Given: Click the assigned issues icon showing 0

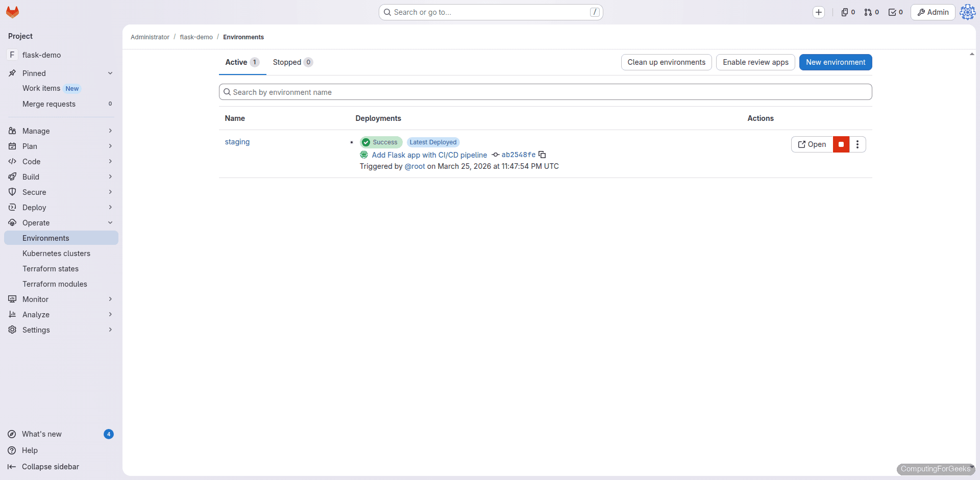Looking at the screenshot, I should click(847, 12).
